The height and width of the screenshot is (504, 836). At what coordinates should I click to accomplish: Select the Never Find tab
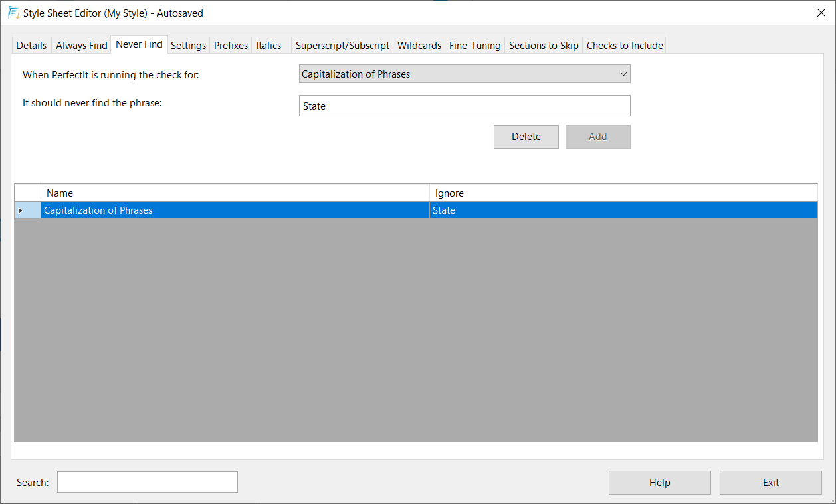(x=140, y=44)
